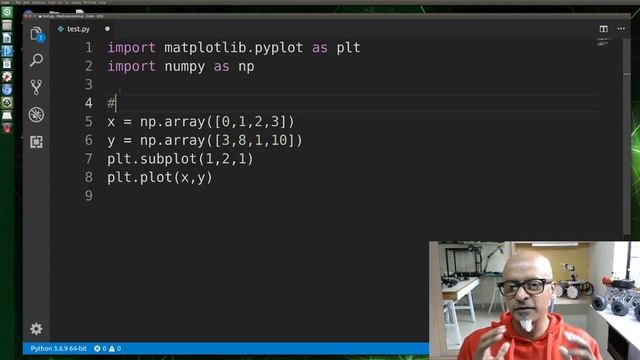Click the document icon in the dock

7,38
